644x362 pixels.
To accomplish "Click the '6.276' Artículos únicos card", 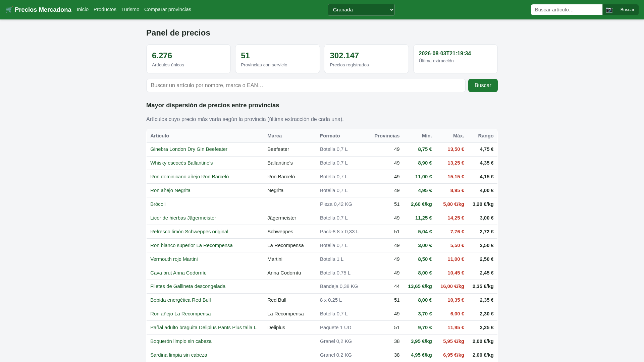I will pos(189,59).
